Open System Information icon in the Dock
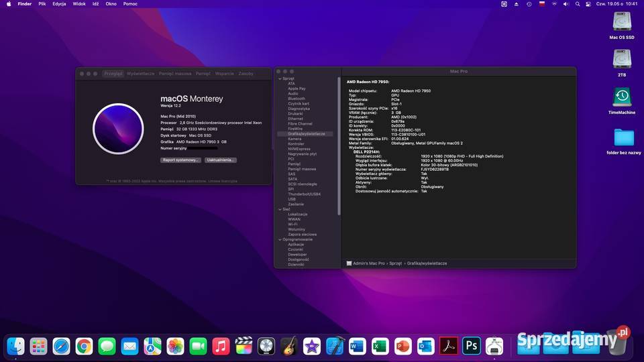Viewport: 644px width, 362px height. 494,347
